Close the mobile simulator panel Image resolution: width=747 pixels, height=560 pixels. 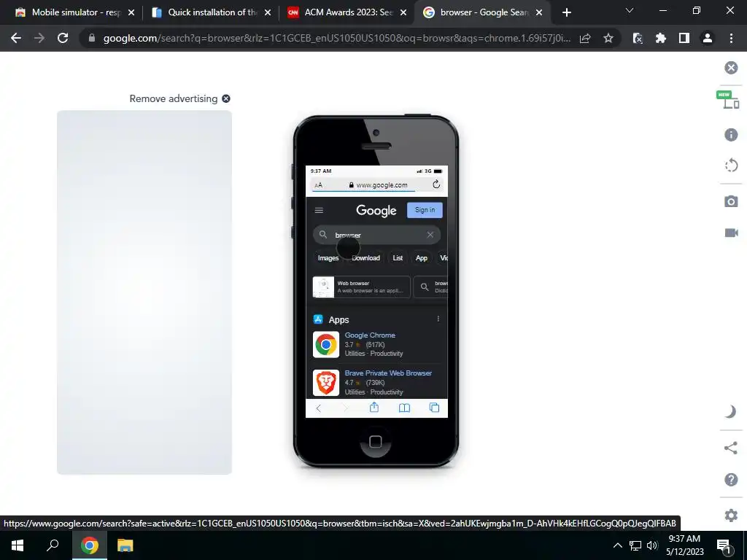point(731,68)
